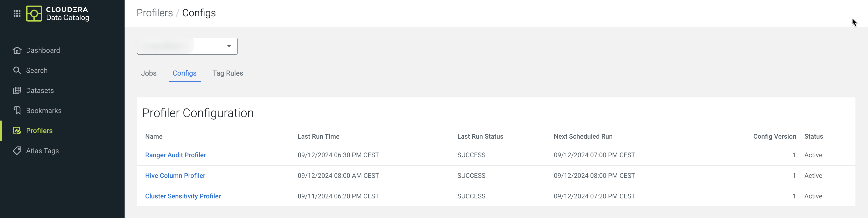
Task: Click the Profilers sidebar icon
Action: pos(17,131)
